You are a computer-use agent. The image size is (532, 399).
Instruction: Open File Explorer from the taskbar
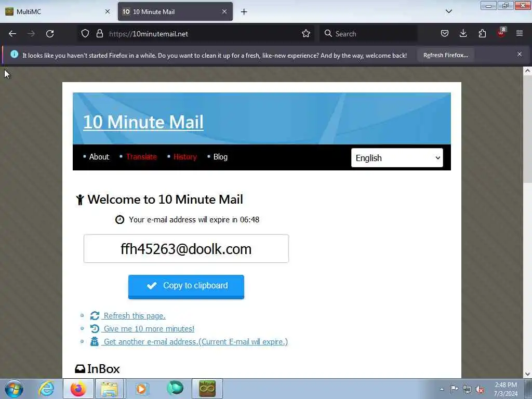point(109,389)
